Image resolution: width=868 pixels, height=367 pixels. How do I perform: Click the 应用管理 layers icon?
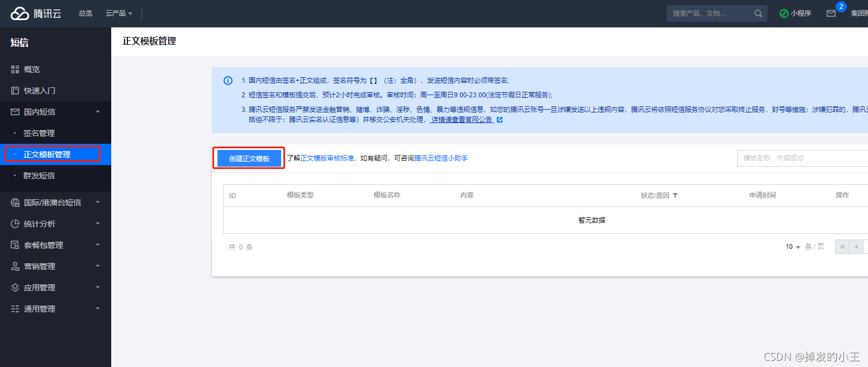[15, 288]
